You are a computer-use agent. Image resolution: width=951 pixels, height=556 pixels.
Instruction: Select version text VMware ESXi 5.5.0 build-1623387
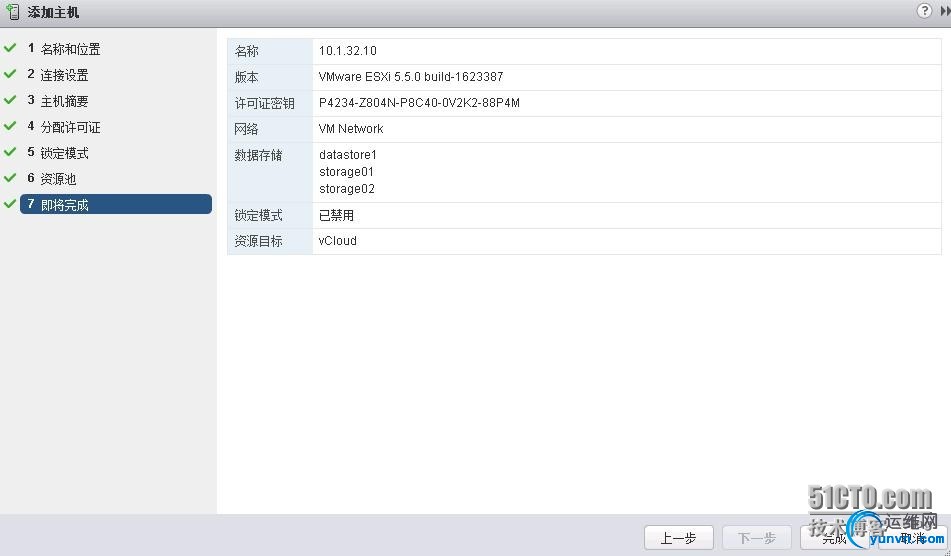(x=411, y=77)
